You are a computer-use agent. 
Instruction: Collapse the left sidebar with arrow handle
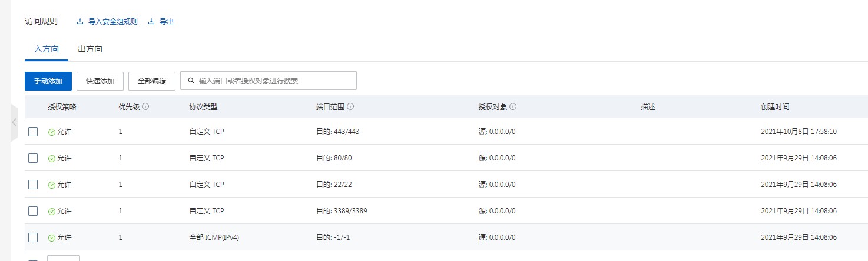tap(15, 122)
